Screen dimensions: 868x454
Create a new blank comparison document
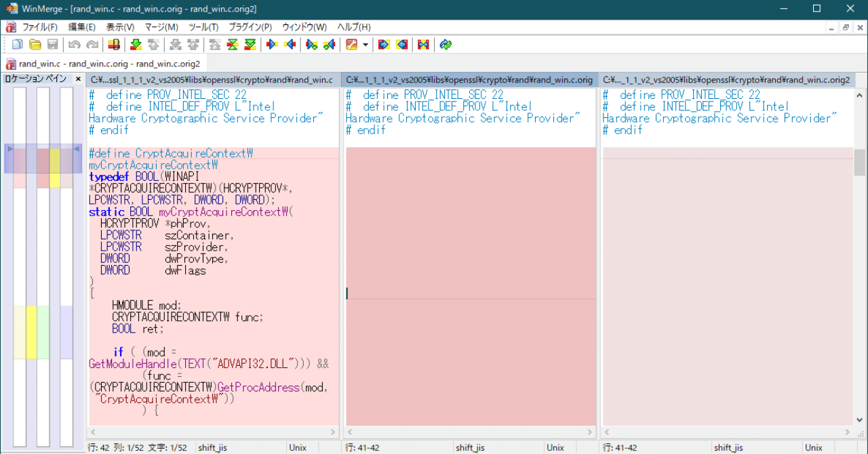click(x=17, y=45)
